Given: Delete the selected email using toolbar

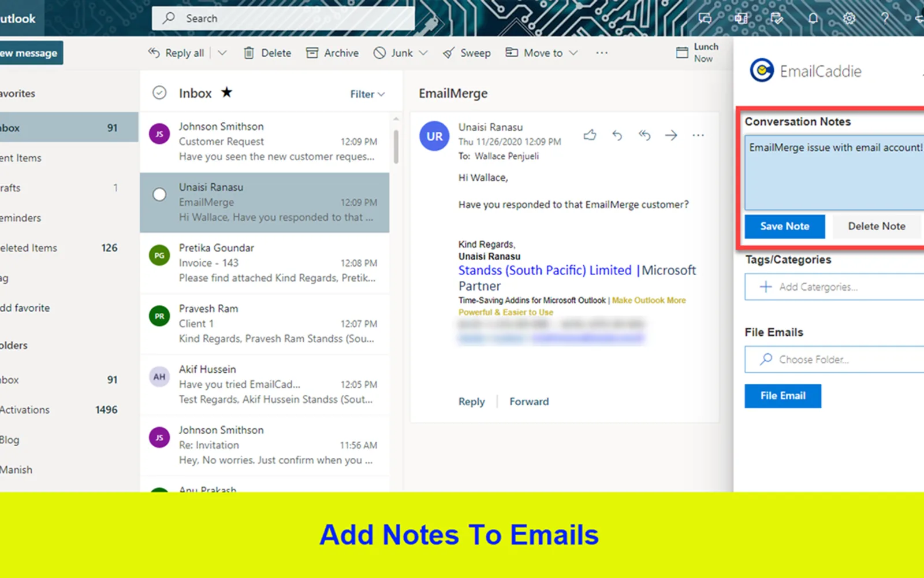Looking at the screenshot, I should (x=267, y=53).
